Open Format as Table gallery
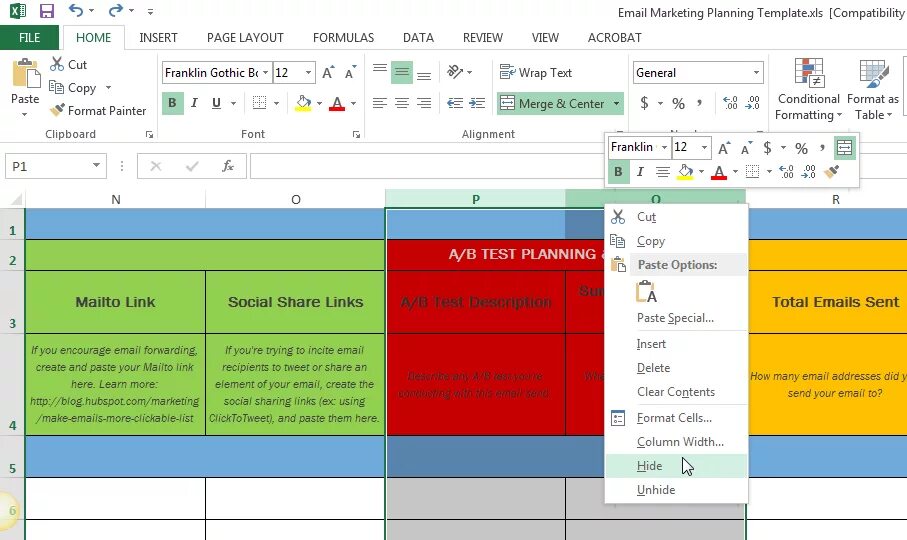 coord(873,89)
